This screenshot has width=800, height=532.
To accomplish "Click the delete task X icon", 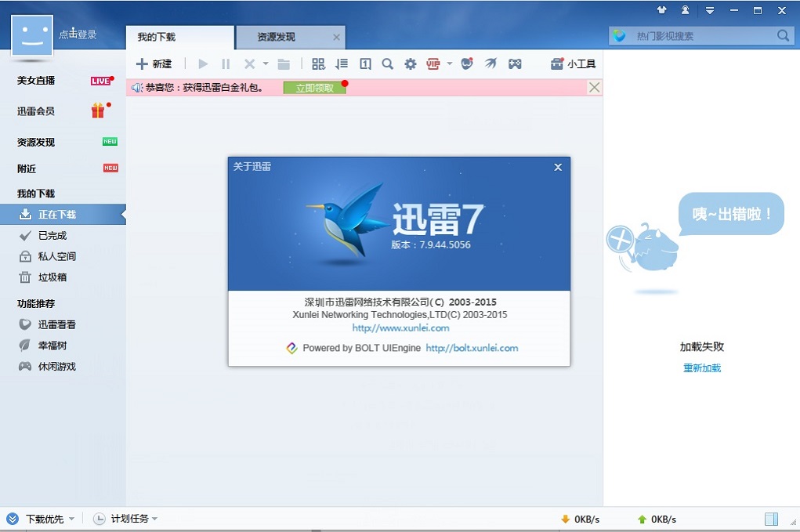I will click(249, 63).
